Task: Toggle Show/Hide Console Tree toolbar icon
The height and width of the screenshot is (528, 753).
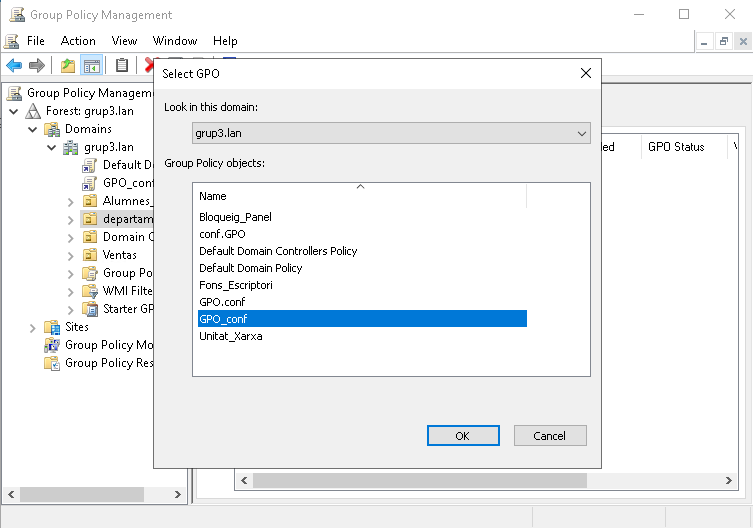Action: click(x=92, y=66)
